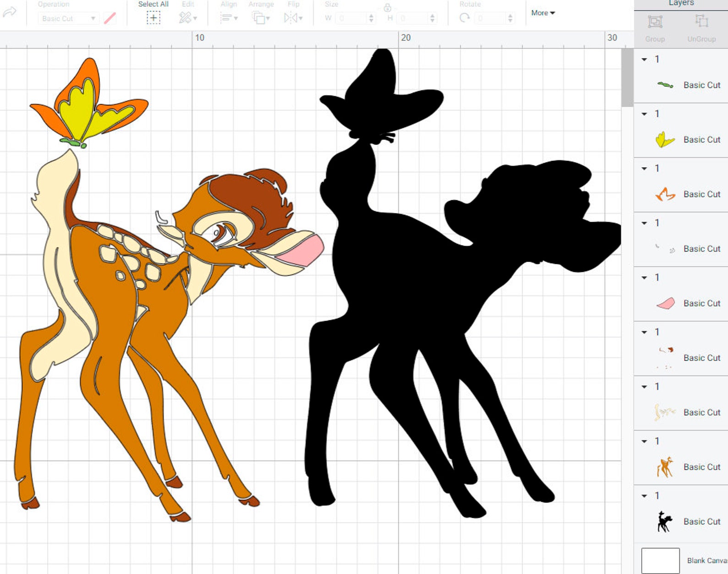Collapse the cream pieces layer group
Image resolution: width=728 pixels, height=574 pixels.
(x=644, y=387)
